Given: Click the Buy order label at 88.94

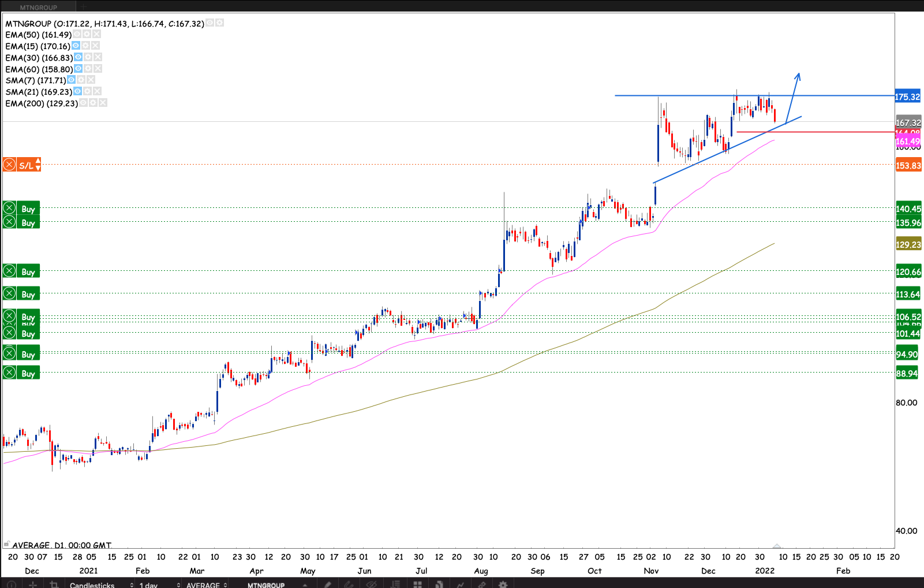Looking at the screenshot, I should 28,374.
